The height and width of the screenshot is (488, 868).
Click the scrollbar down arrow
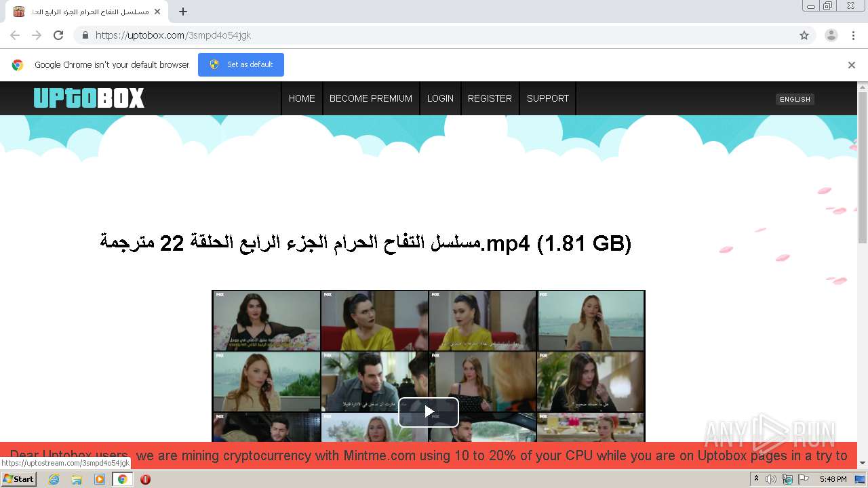[x=863, y=463]
